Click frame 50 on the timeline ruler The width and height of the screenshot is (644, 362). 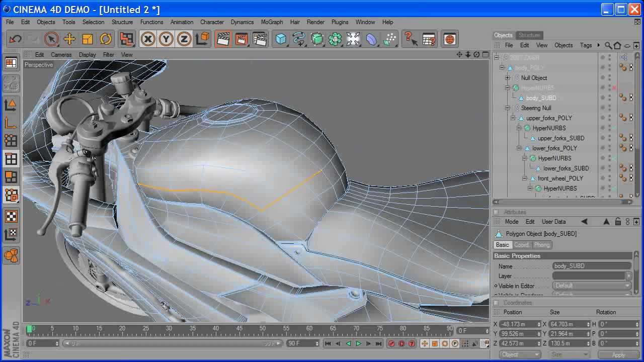(x=263, y=329)
